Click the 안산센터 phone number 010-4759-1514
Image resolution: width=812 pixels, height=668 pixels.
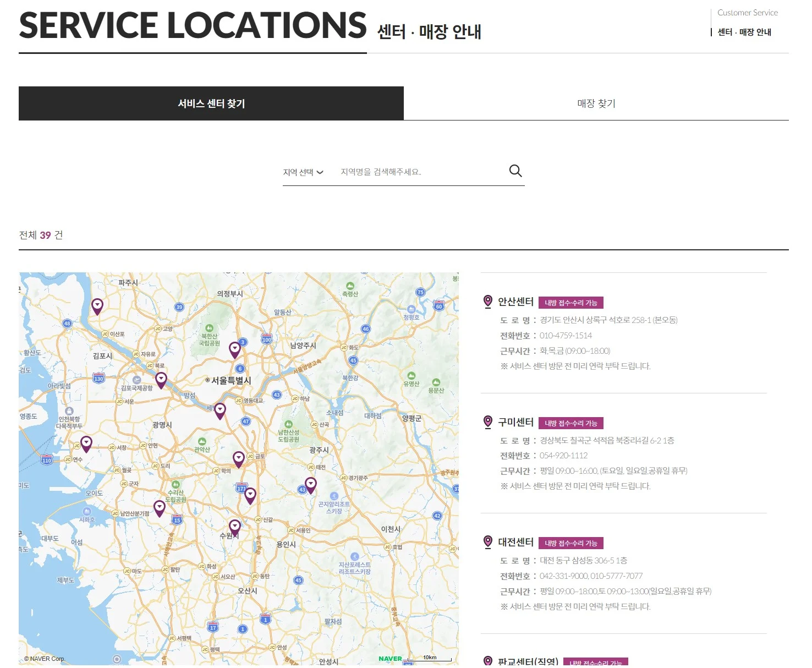pos(566,336)
